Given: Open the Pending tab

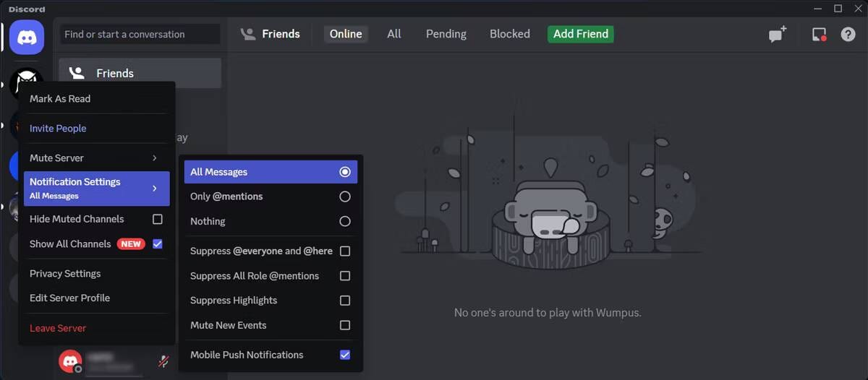Looking at the screenshot, I should [446, 34].
